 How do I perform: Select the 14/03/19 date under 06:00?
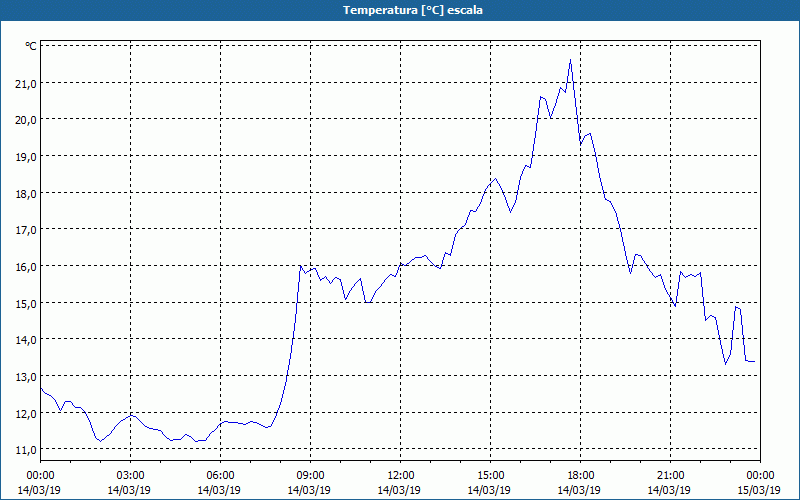[x=219, y=490]
